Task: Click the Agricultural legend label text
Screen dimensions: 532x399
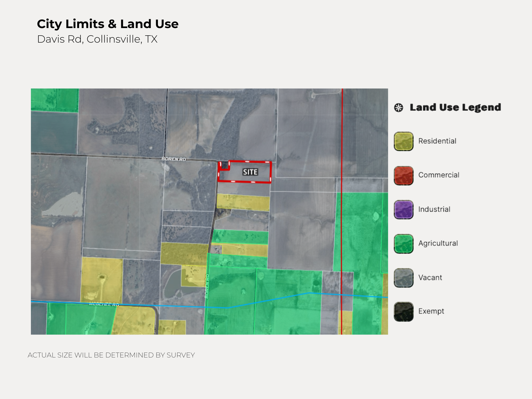Action: 438,243
